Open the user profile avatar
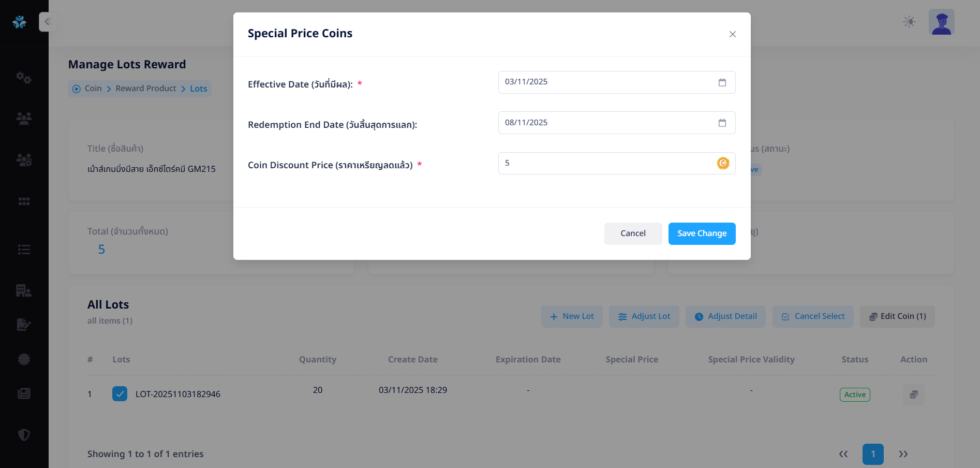Image resolution: width=980 pixels, height=468 pixels. tap(941, 22)
